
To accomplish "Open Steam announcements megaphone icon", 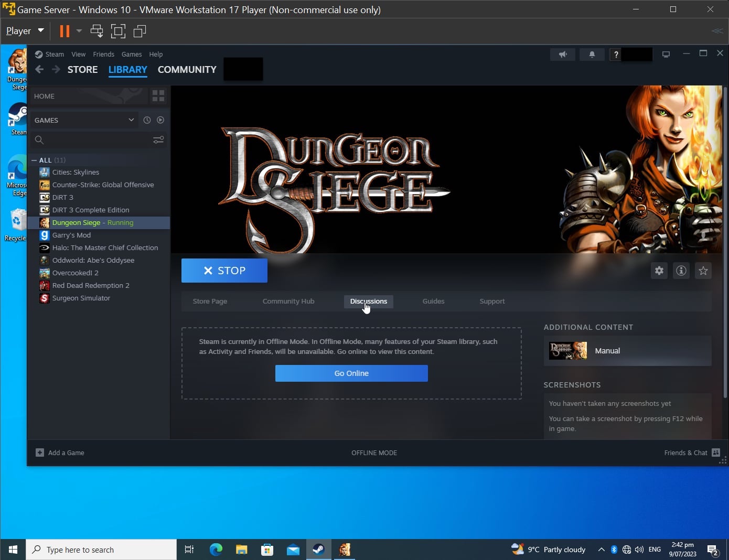I will pyautogui.click(x=563, y=55).
